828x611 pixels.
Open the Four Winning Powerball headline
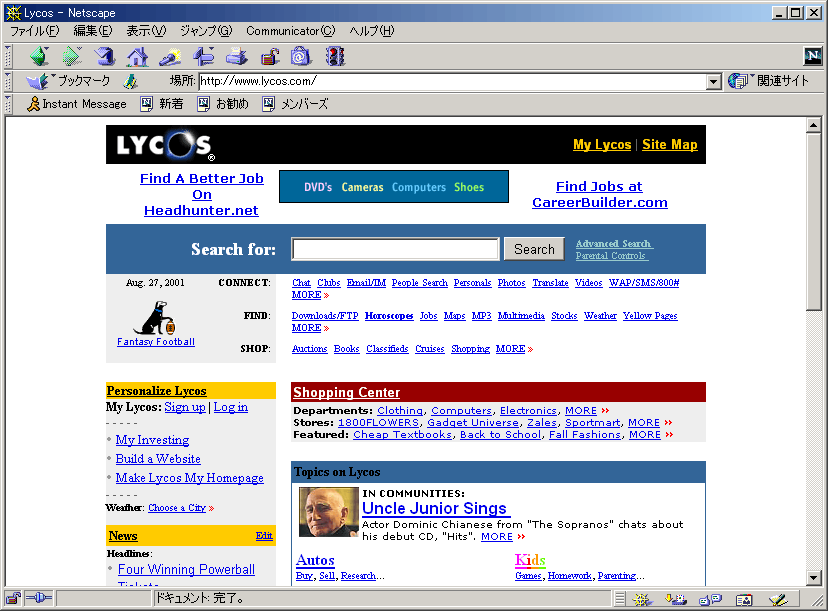tap(186, 569)
